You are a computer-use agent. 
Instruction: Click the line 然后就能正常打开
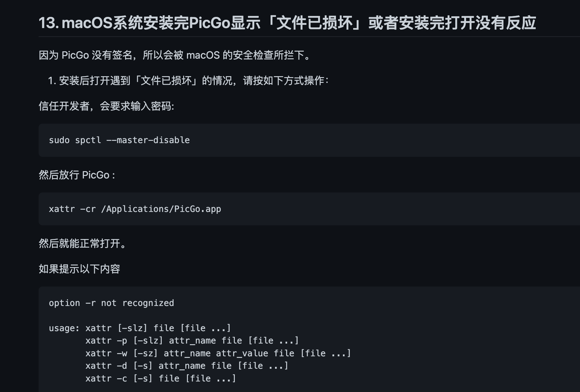tap(83, 243)
